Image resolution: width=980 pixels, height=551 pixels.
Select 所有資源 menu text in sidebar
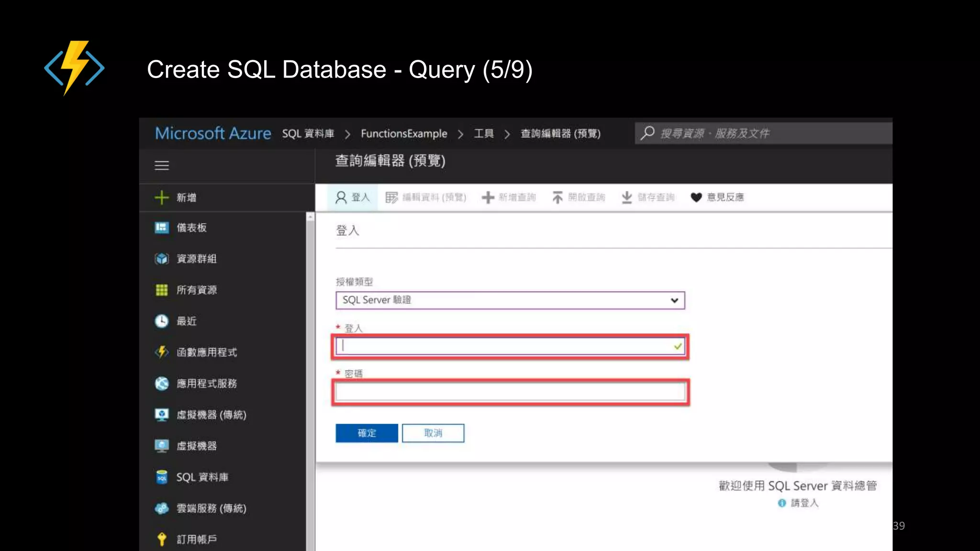pyautogui.click(x=197, y=290)
